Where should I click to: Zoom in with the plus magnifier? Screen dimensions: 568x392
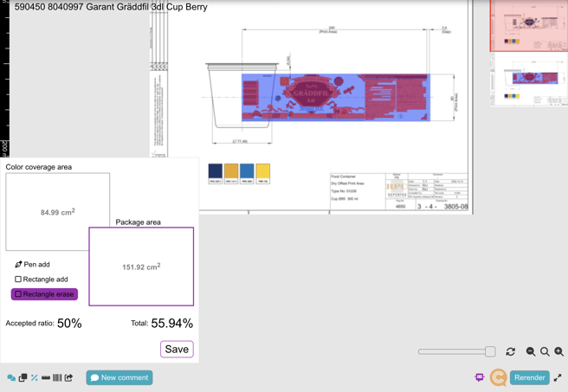point(559,352)
